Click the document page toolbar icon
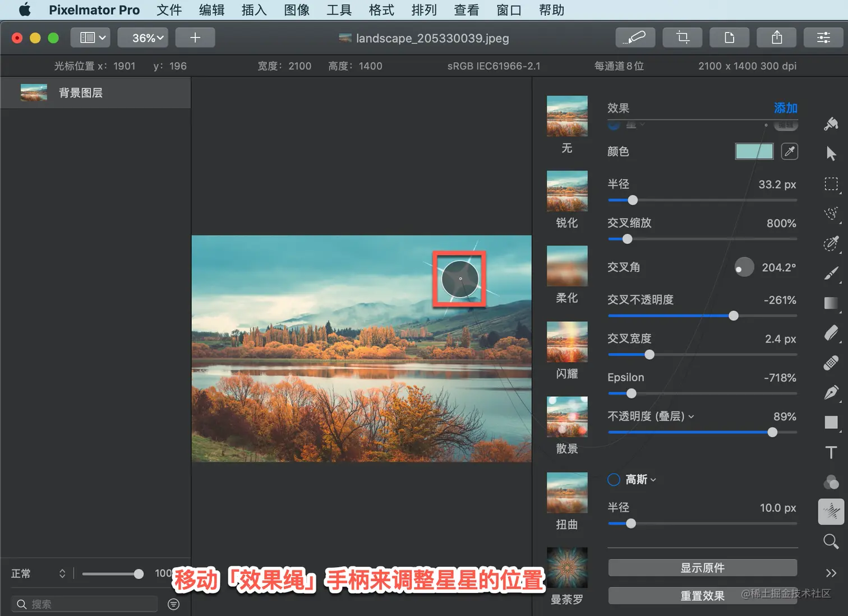The height and width of the screenshot is (616, 848). (x=730, y=38)
